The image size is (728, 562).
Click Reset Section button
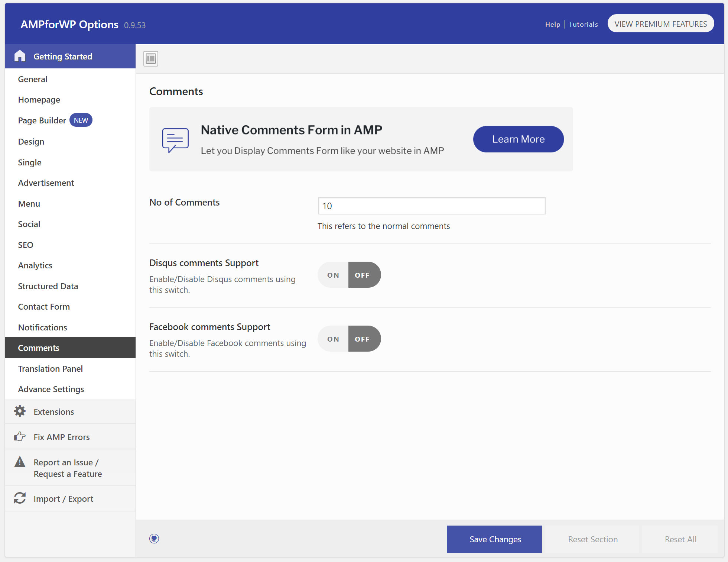[x=592, y=539]
